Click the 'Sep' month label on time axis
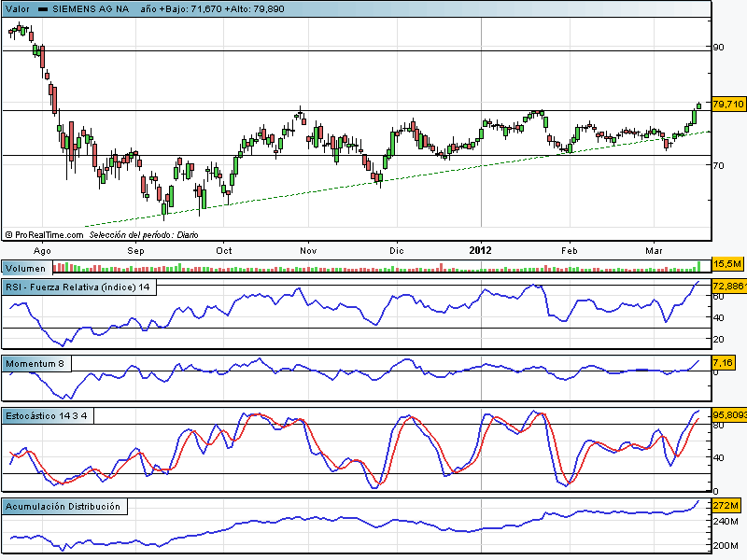Screen dimensions: 747x560 click(x=135, y=251)
